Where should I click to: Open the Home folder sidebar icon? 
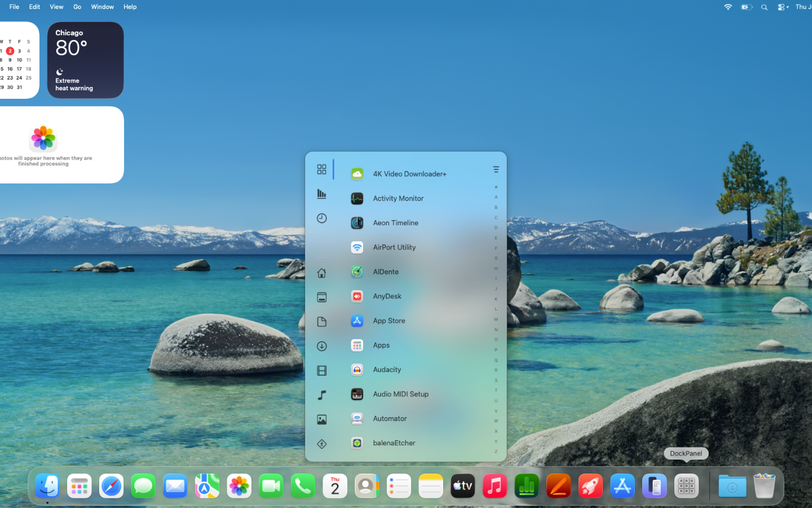click(x=321, y=273)
